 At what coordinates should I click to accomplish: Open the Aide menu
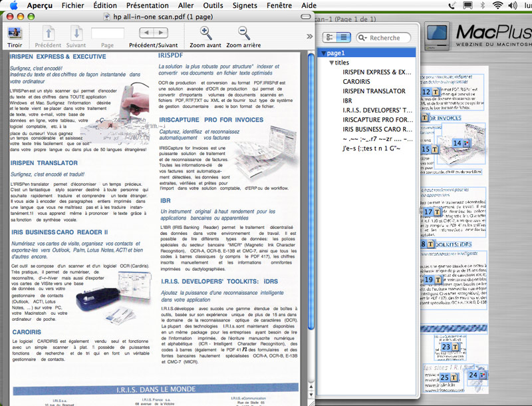click(x=309, y=5)
